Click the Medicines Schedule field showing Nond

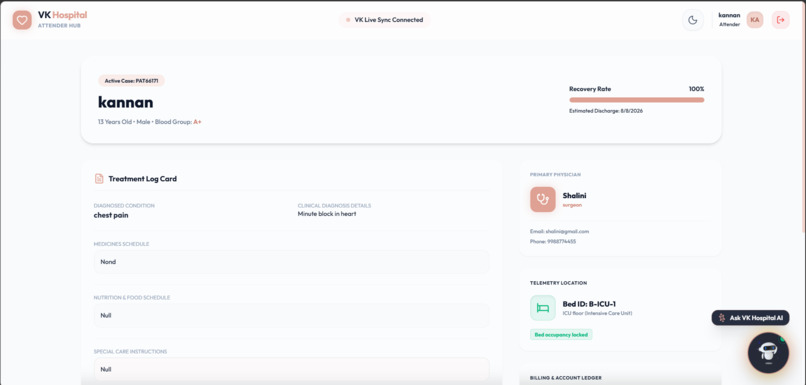[x=291, y=262]
